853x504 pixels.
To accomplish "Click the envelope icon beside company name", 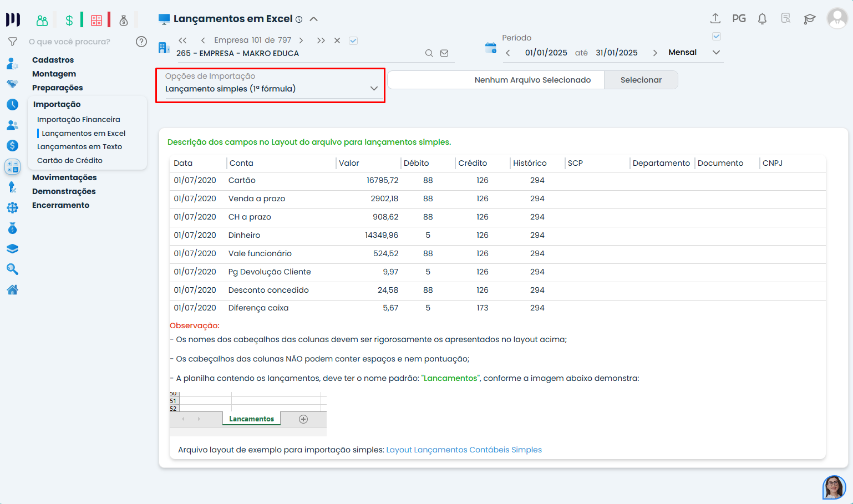I will [x=444, y=53].
